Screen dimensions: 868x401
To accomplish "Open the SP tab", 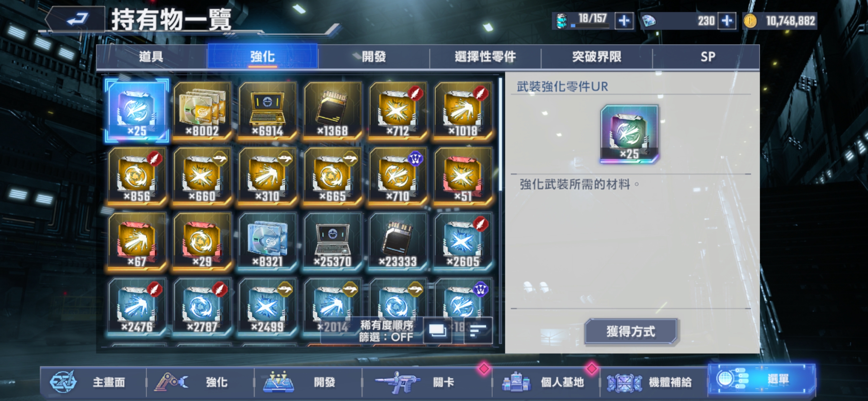I will point(708,57).
